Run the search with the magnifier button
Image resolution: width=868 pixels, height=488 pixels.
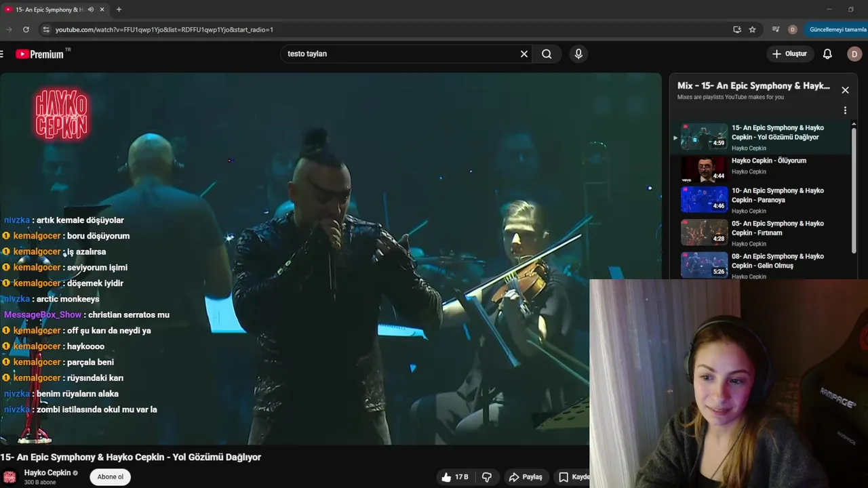click(547, 54)
